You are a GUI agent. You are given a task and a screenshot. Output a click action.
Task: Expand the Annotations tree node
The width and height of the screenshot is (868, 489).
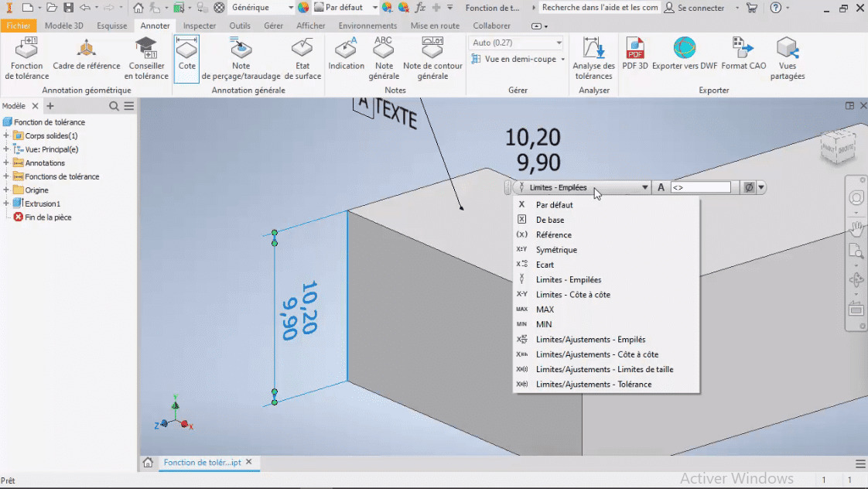(x=6, y=162)
